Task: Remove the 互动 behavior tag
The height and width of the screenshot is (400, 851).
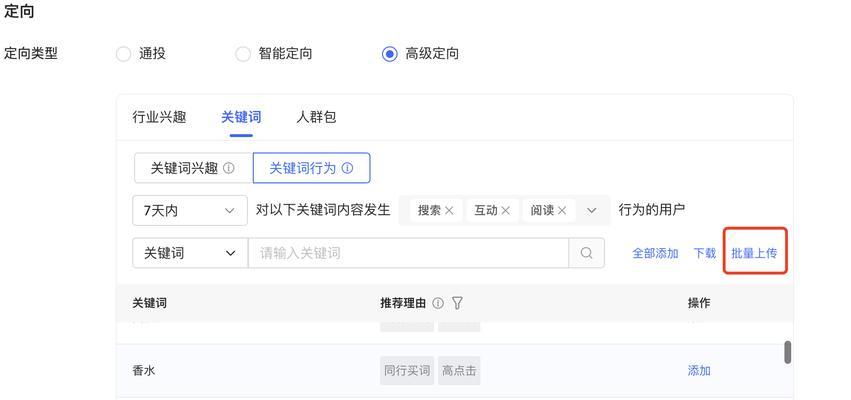Action: pos(505,211)
